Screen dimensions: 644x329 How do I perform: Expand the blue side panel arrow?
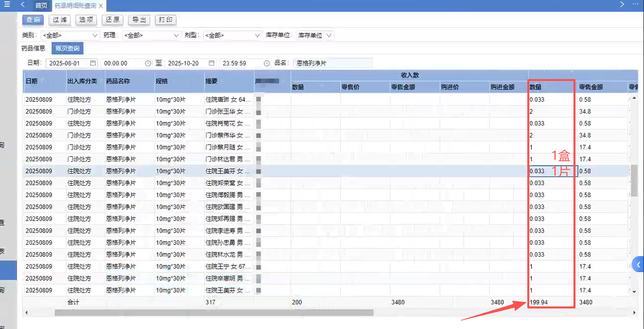(638, 264)
